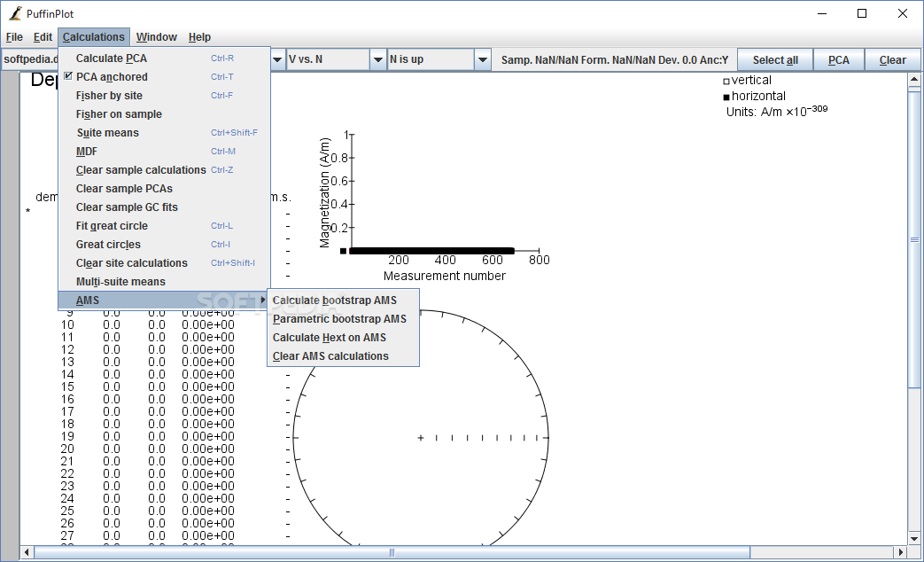924x562 pixels.
Task: Expand the AMS submenu
Action: tap(165, 301)
